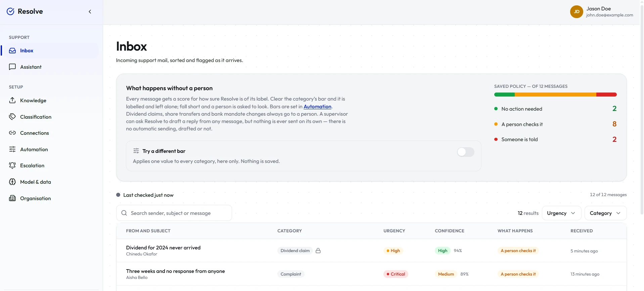Click the 'No action needed' legend row
Screen dimensions: 644x291
coord(555,109)
